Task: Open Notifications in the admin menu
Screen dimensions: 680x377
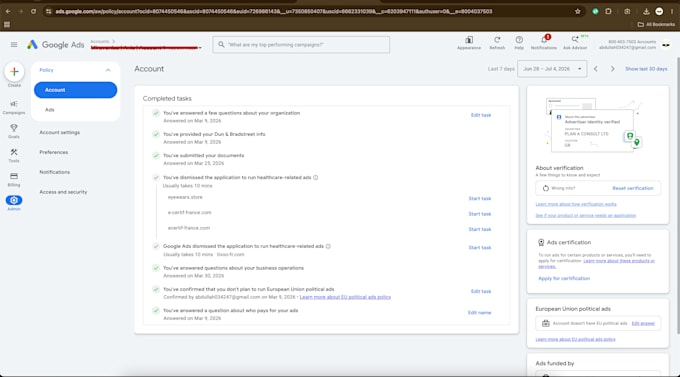Action: click(x=55, y=172)
